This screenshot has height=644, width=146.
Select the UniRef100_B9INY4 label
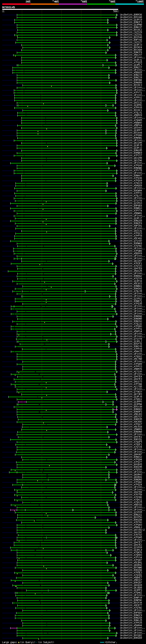131,48
